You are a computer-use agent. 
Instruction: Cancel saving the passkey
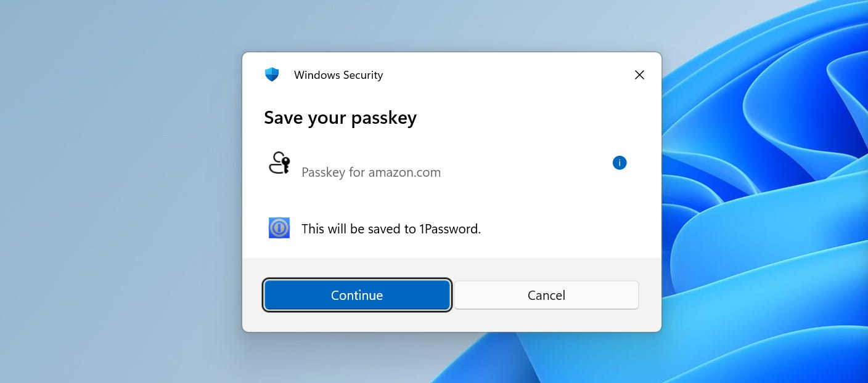tap(546, 295)
